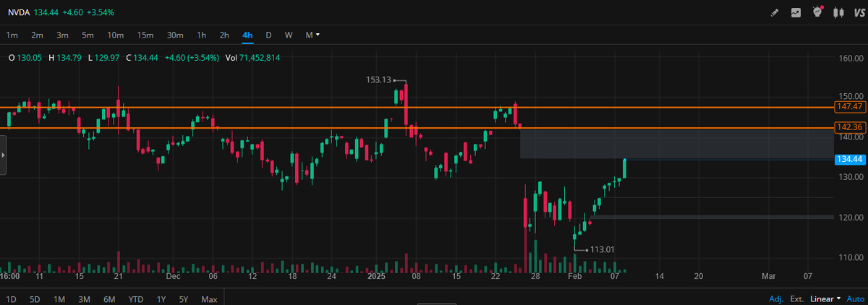Set chart range to 1D
The image size is (868, 305).
[x=12, y=299]
